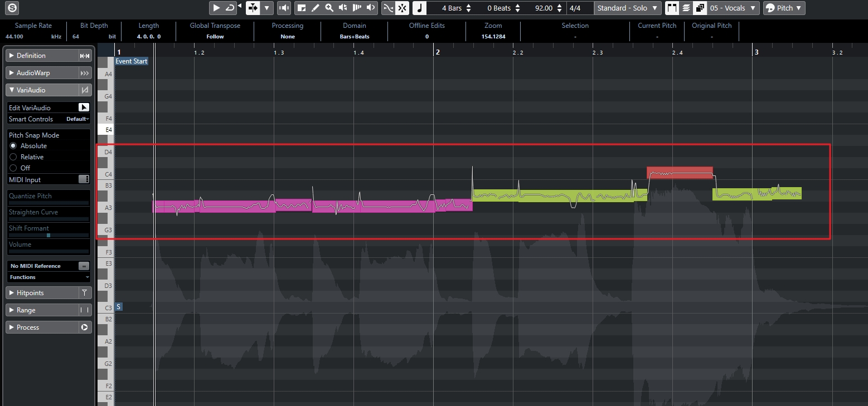Expand the AudioWarp section
The height and width of the screenshot is (406, 868).
(42, 73)
